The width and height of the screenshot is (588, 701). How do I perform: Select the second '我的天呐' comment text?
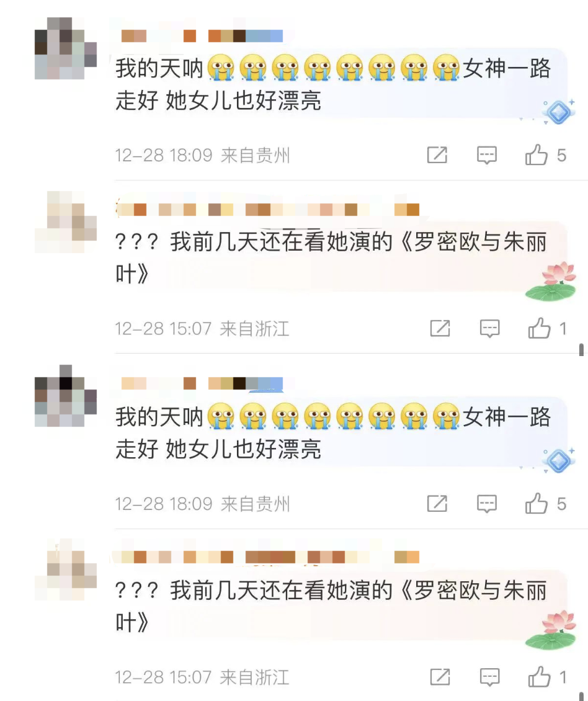tap(332, 433)
